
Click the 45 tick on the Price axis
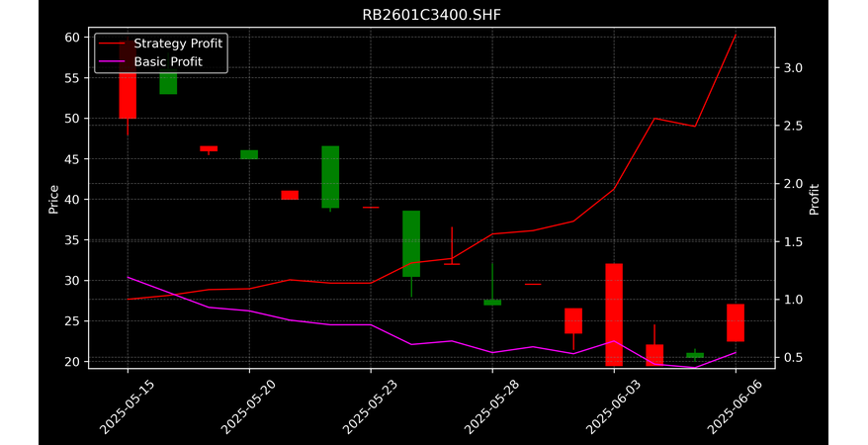(74, 159)
